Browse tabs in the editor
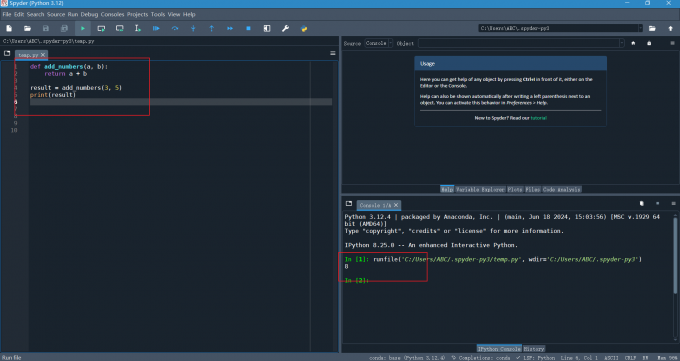This screenshot has width=680, height=361. pos(7,53)
